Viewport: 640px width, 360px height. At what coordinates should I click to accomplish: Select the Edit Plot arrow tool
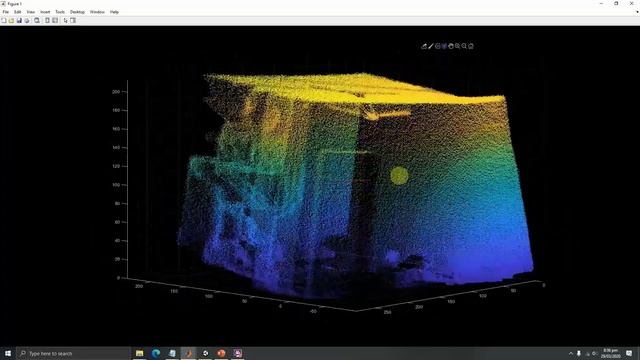click(x=65, y=20)
